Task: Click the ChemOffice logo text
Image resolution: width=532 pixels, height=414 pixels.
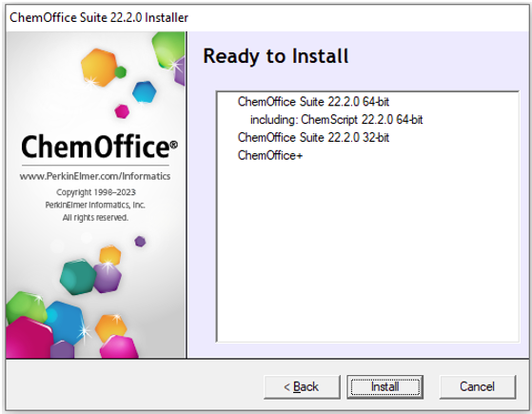Action: (99, 147)
